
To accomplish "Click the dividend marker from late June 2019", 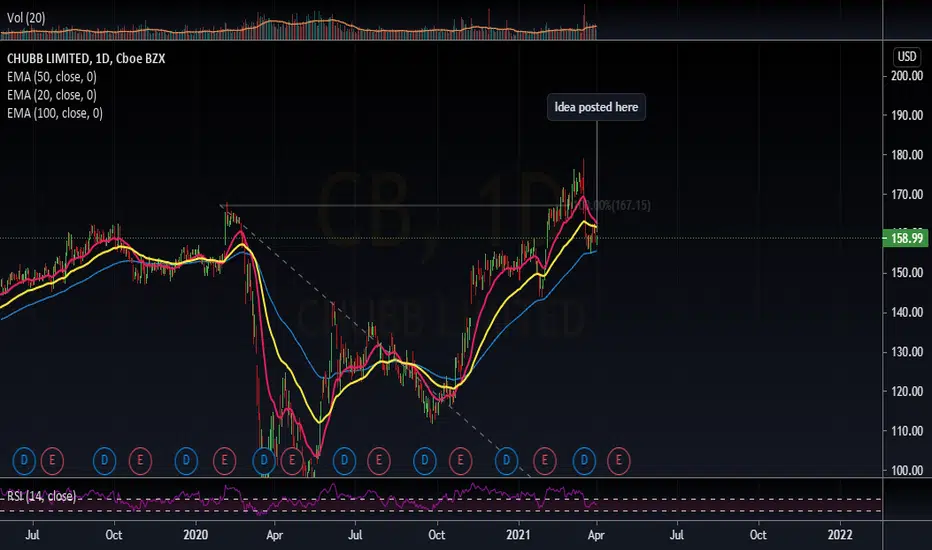I will (24, 461).
